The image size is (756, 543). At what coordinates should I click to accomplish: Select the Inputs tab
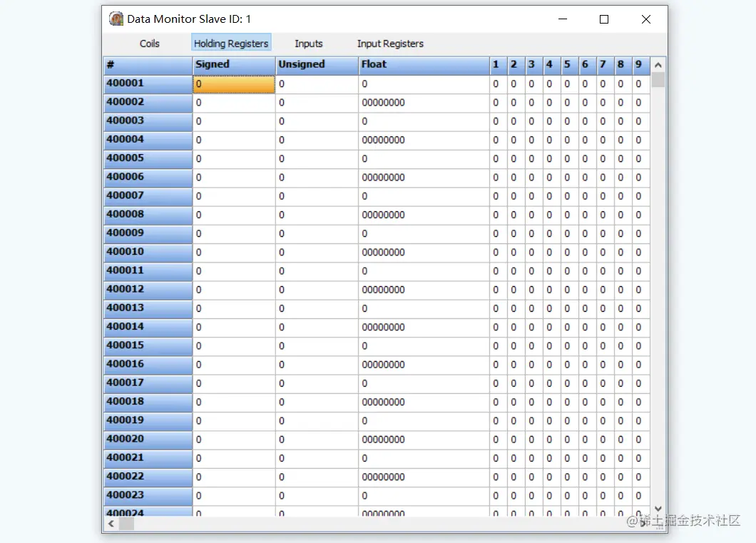click(309, 44)
